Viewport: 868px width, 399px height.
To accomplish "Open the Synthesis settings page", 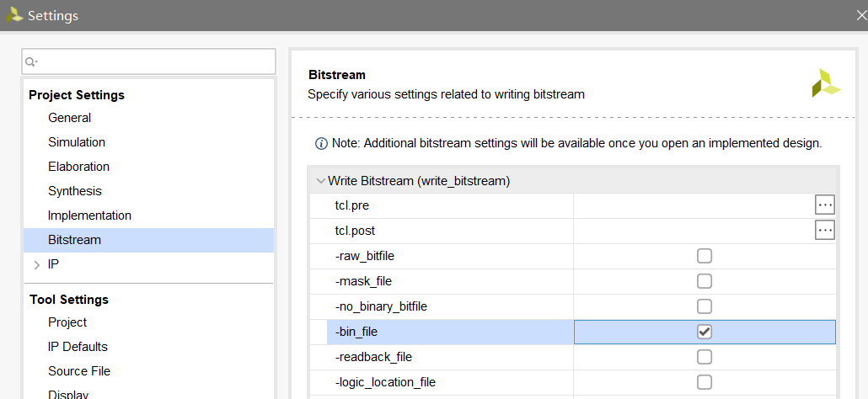I will [75, 191].
